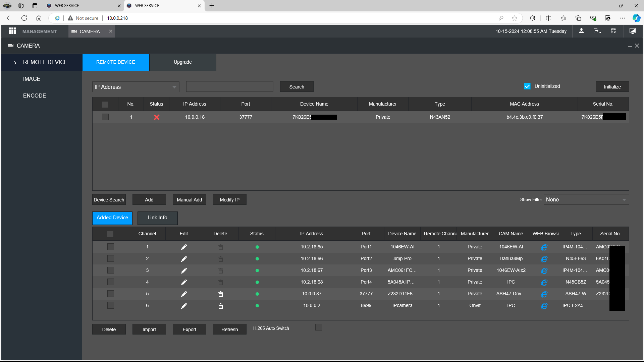The height and width of the screenshot is (362, 644).
Task: Select all added devices header checkbox
Action: click(x=110, y=234)
